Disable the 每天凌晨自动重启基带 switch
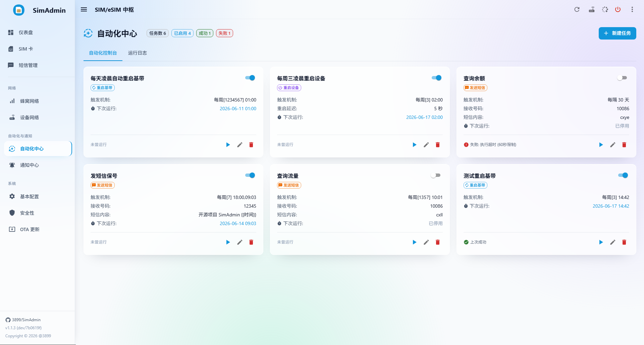Image resolution: width=644 pixels, height=345 pixels. (250, 78)
